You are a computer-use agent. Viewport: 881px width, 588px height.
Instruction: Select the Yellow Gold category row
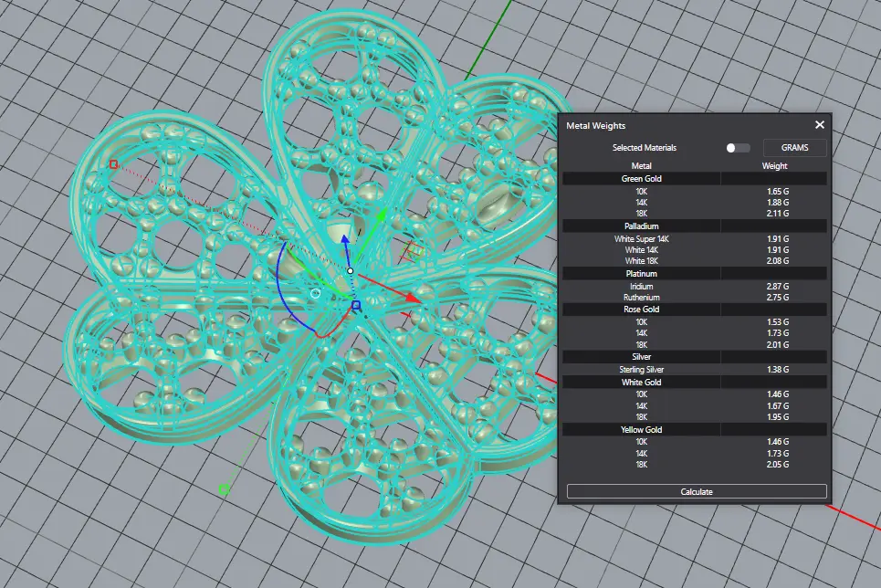point(695,429)
